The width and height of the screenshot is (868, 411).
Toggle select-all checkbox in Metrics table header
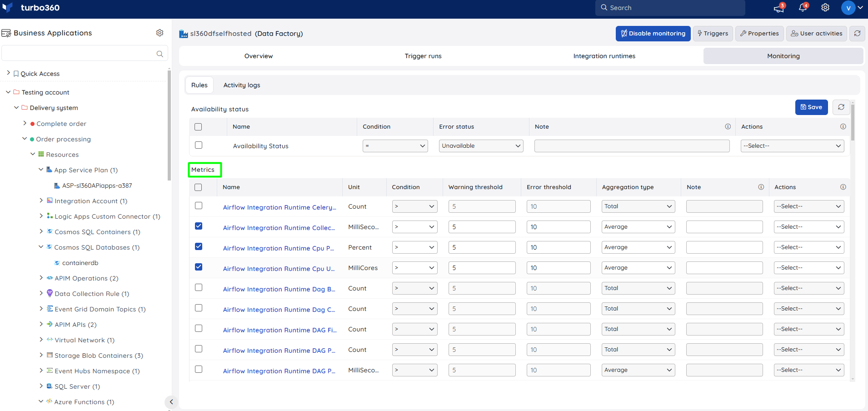point(198,187)
